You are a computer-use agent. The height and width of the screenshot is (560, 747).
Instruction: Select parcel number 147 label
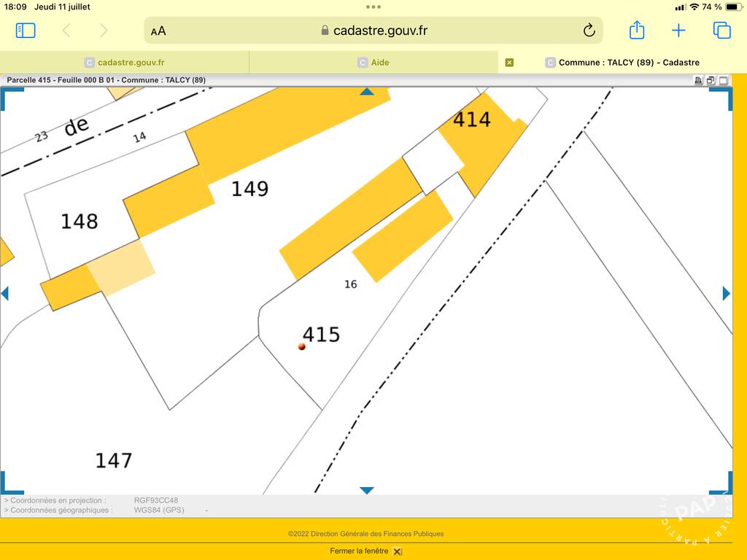(x=113, y=461)
